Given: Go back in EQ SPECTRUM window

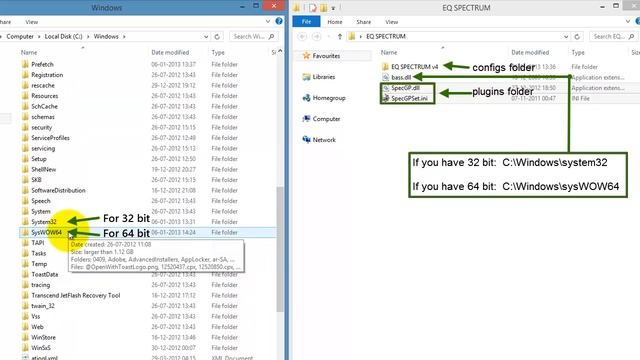Looking at the screenshot, I should point(302,36).
